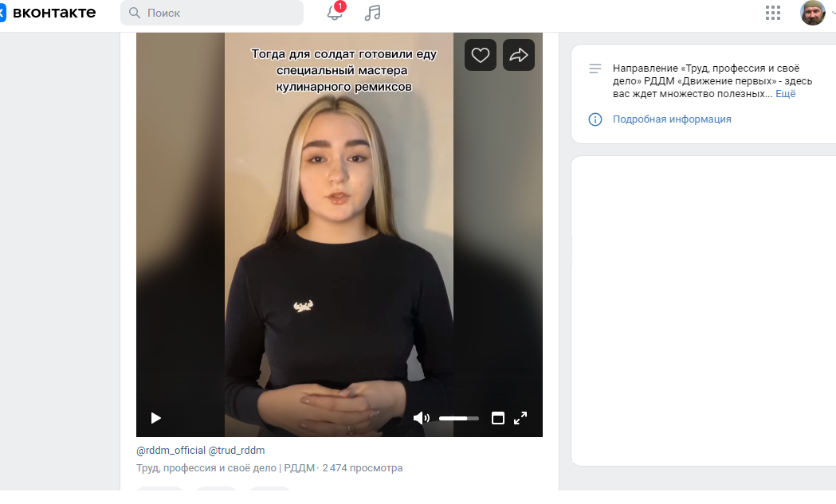Like the video with the heart icon

(481, 55)
